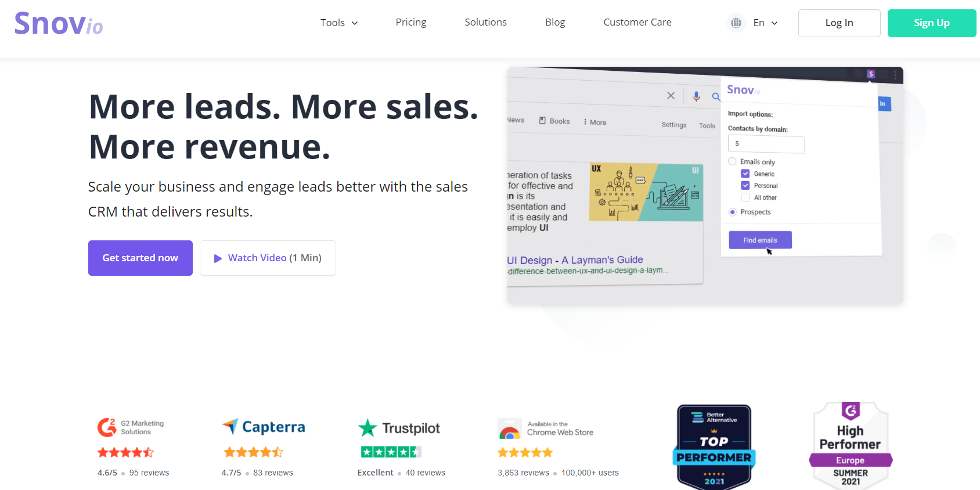Screen dimensions: 980x490
Task: Click the Sign Up button
Action: tap(931, 23)
